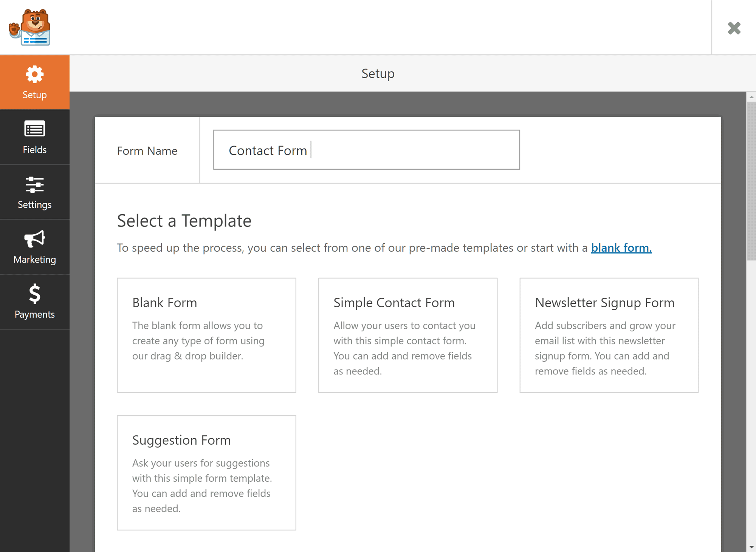Expand the Setup navigation section
The height and width of the screenshot is (552, 756).
tap(35, 82)
